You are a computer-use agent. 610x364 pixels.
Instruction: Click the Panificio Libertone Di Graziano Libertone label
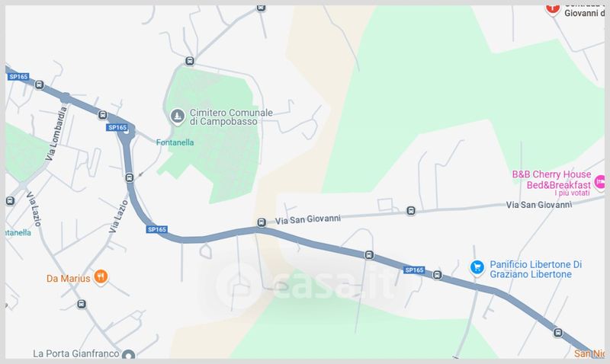pyautogui.click(x=536, y=270)
